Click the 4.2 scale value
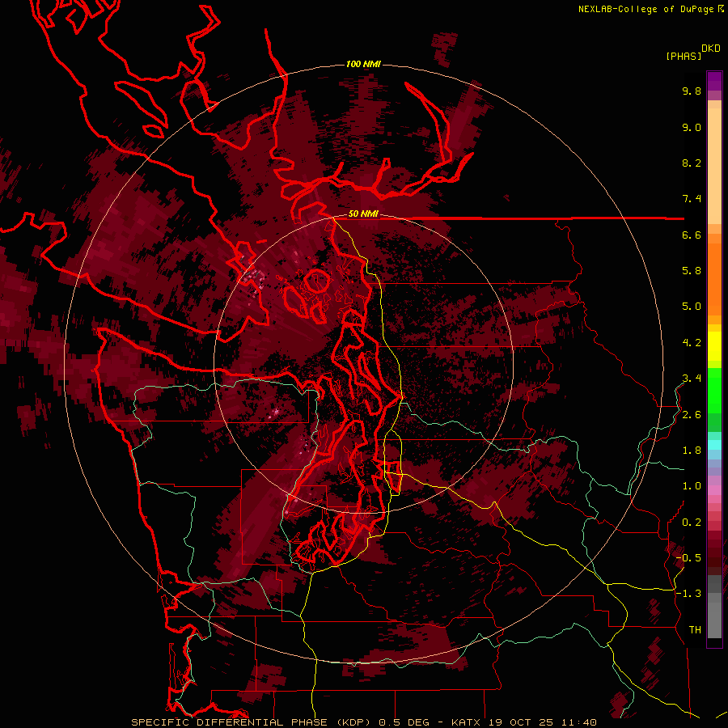This screenshot has width=728, height=728. [692, 343]
